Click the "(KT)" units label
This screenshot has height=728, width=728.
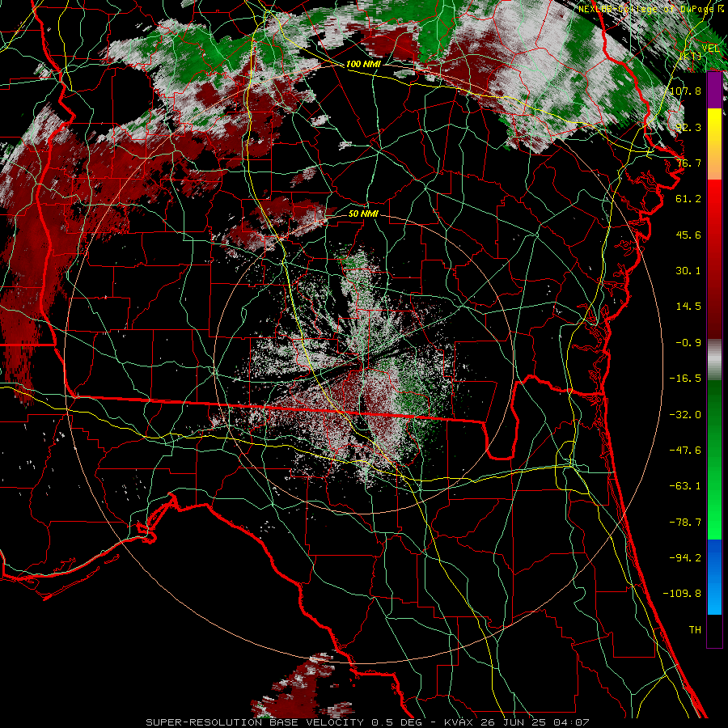(x=691, y=56)
